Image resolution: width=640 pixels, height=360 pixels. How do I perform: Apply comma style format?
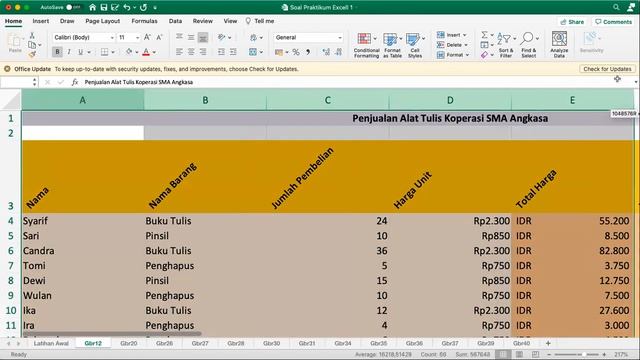click(x=308, y=52)
